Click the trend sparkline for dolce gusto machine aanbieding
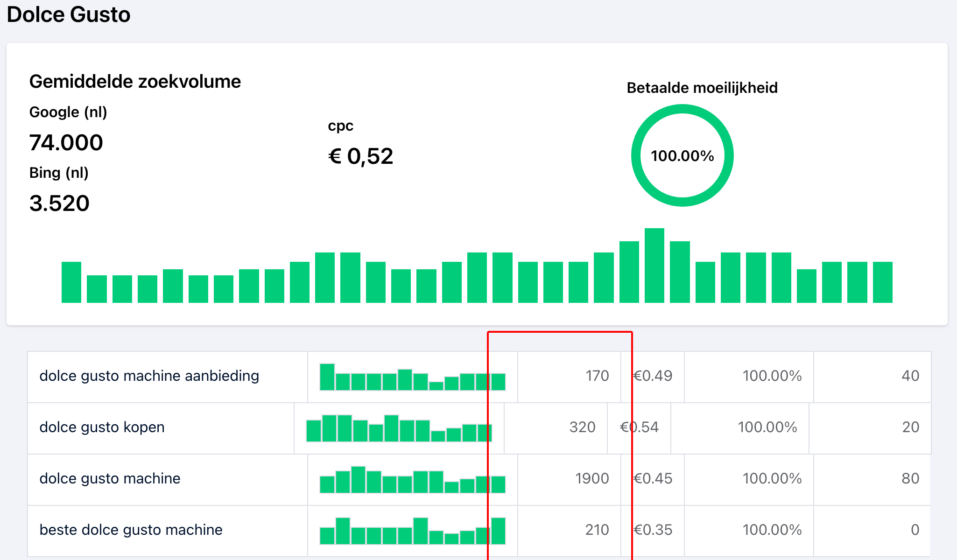The width and height of the screenshot is (957, 560). (413, 377)
